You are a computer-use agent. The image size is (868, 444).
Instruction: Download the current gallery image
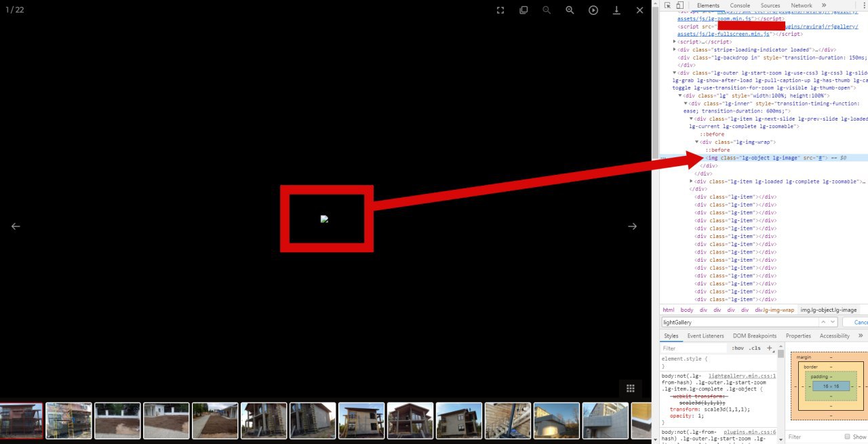click(616, 10)
